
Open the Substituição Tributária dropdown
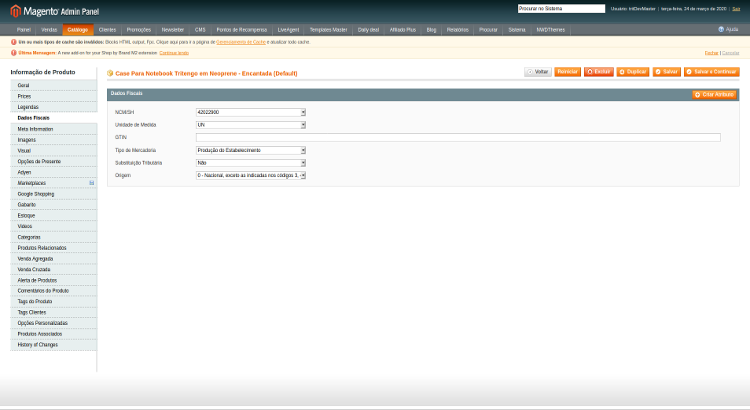pos(251,163)
